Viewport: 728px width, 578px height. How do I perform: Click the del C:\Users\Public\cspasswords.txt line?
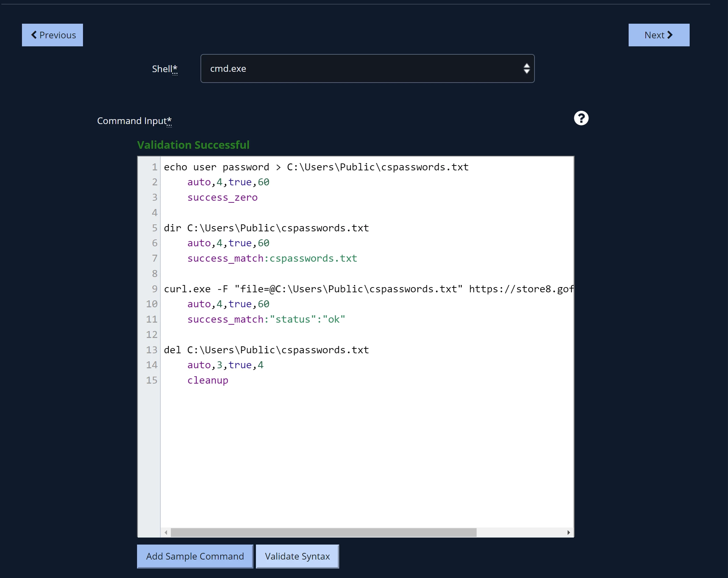point(266,350)
